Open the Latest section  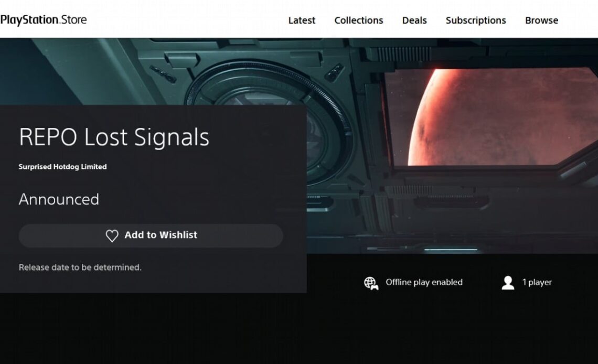[x=302, y=20]
